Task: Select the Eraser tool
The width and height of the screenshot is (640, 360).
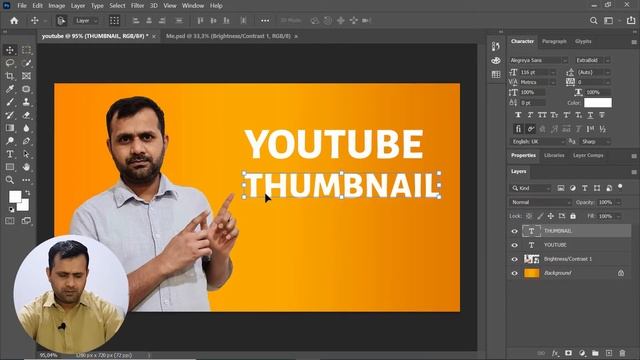Action: [x=26, y=115]
